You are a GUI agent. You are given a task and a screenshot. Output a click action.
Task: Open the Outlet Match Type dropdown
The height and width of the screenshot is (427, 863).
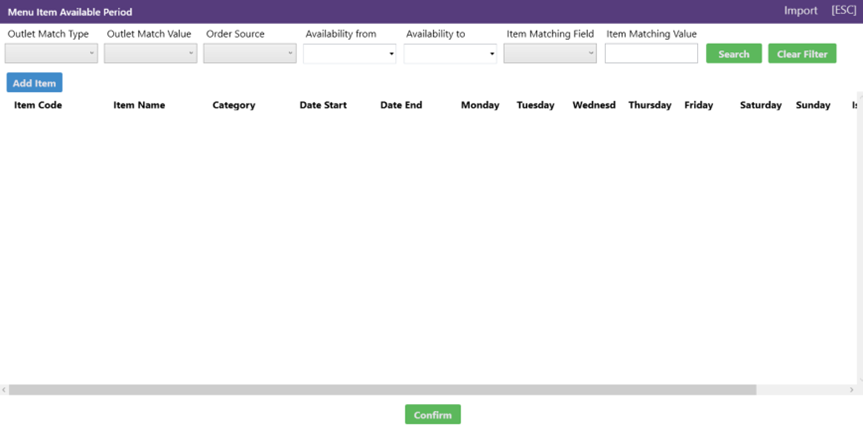coord(51,54)
